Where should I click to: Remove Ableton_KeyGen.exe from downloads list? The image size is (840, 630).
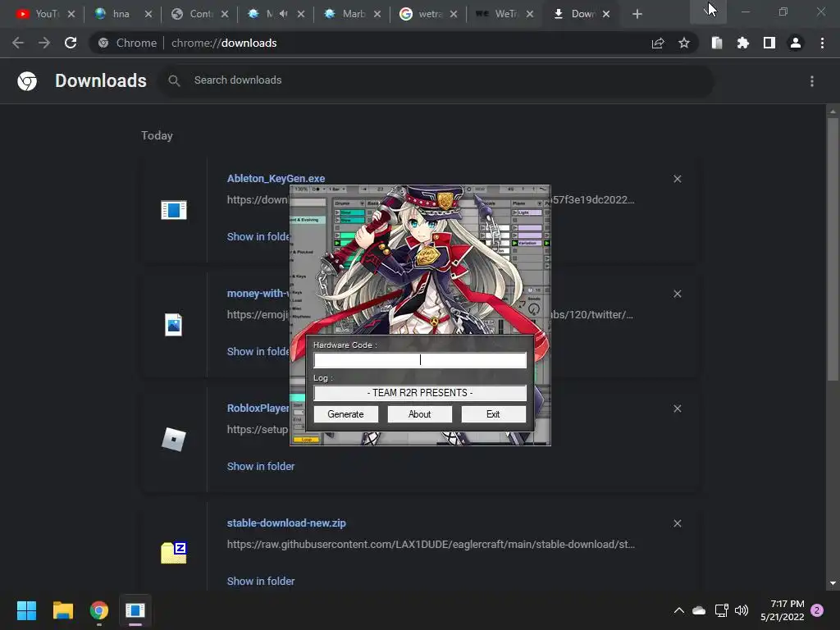[677, 179]
